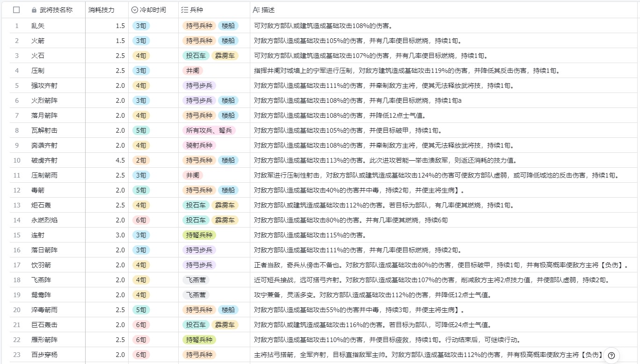Click the 飞燕营 tag in 鸳鸯阵 row
The image size is (640, 364).
[196, 295]
